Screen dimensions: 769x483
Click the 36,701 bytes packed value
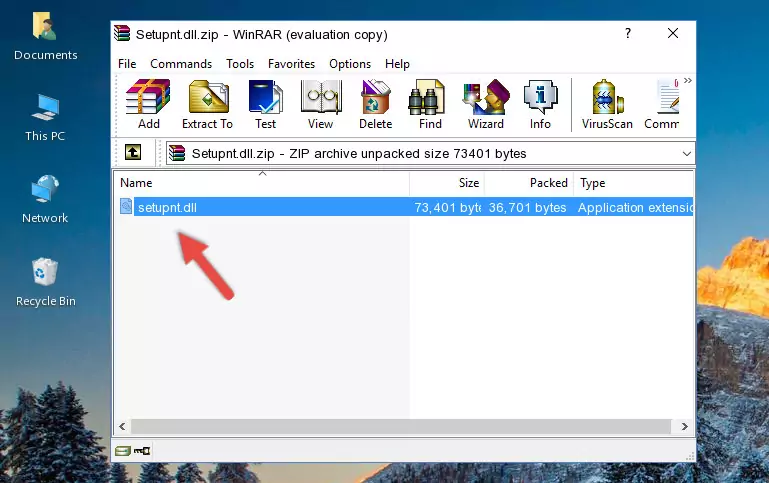tap(527, 207)
